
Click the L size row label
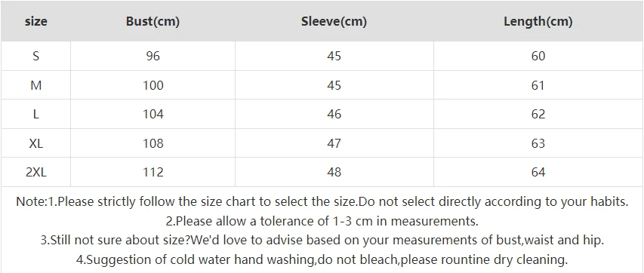pos(35,114)
